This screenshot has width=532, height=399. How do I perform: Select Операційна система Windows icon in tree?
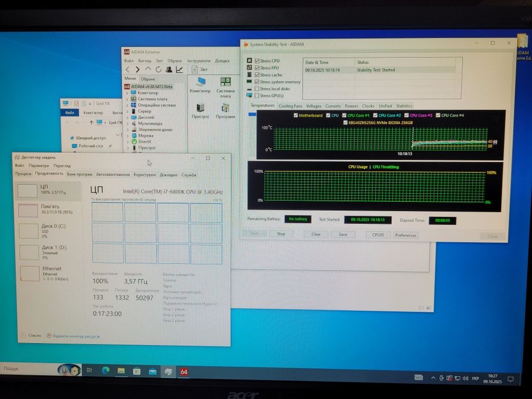(x=133, y=105)
